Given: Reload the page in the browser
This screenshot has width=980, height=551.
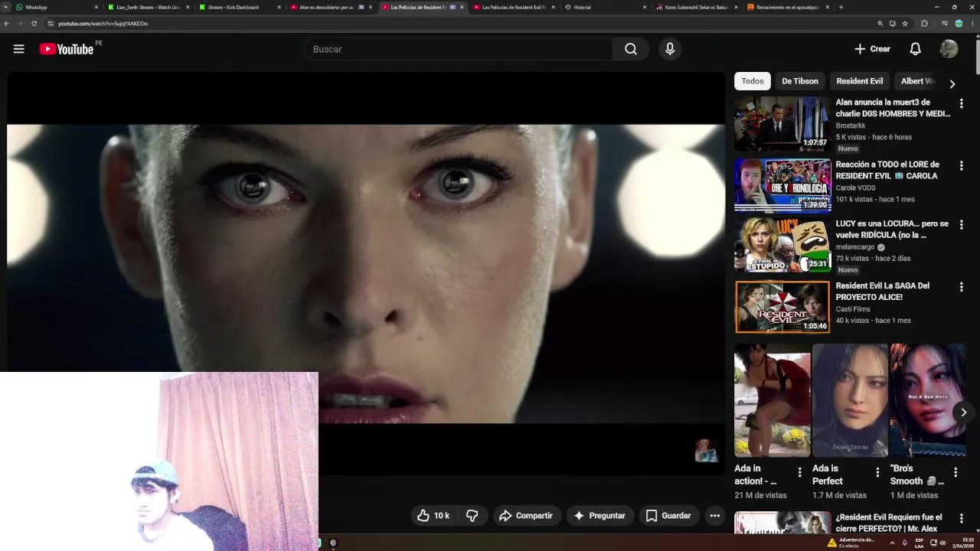Looking at the screenshot, I should click(34, 24).
